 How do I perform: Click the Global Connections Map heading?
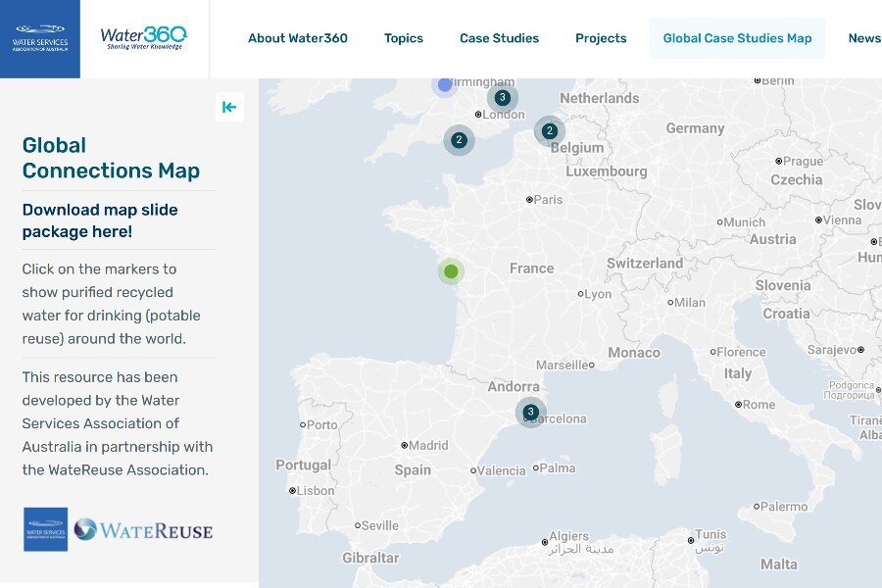coord(111,158)
